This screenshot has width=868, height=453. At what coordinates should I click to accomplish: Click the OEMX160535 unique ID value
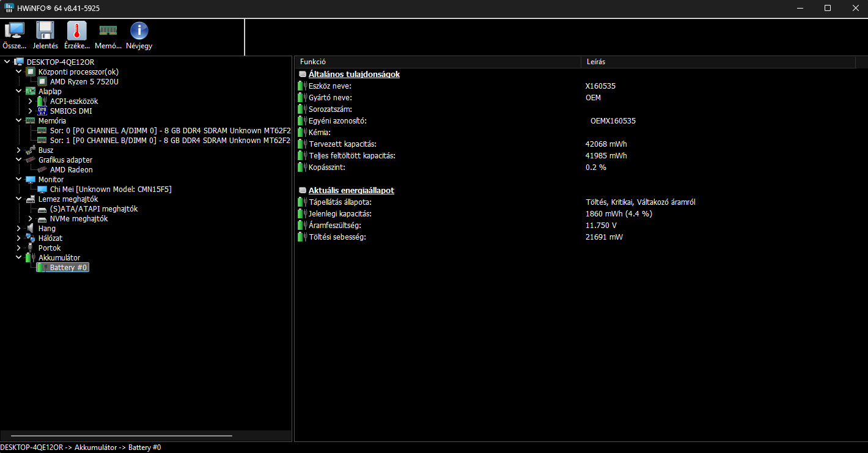coord(613,121)
